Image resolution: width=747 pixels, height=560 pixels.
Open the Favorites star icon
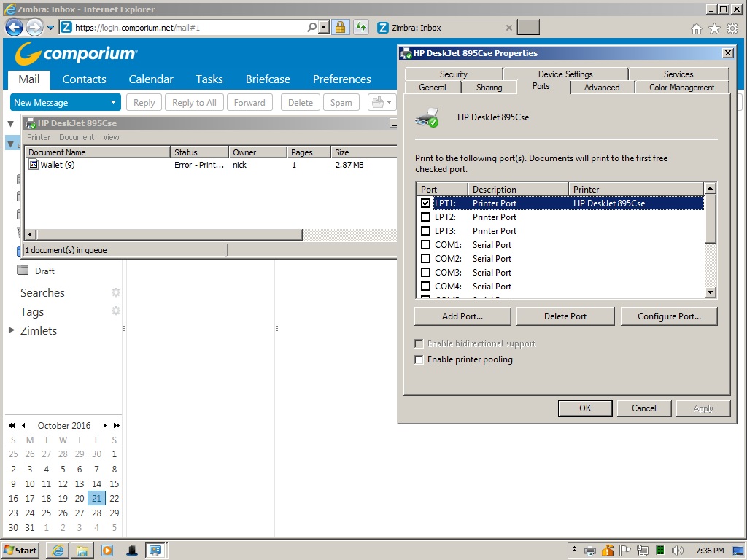(x=715, y=29)
